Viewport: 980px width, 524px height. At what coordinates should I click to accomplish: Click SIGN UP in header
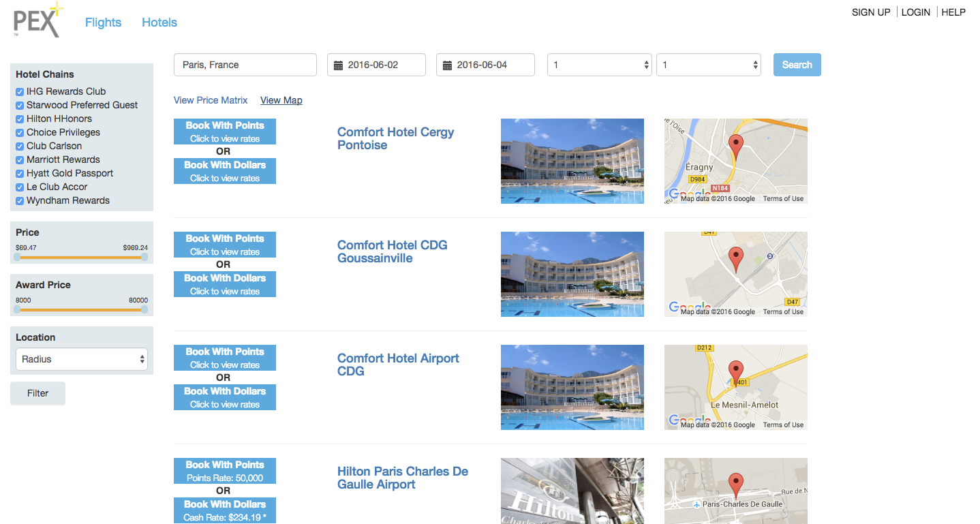click(x=871, y=12)
